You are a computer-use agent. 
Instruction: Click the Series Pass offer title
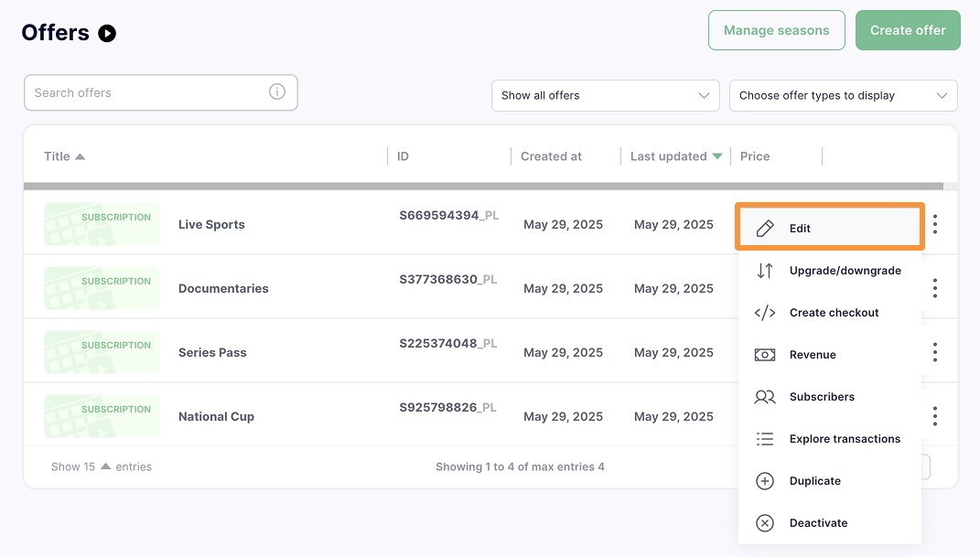coord(212,352)
